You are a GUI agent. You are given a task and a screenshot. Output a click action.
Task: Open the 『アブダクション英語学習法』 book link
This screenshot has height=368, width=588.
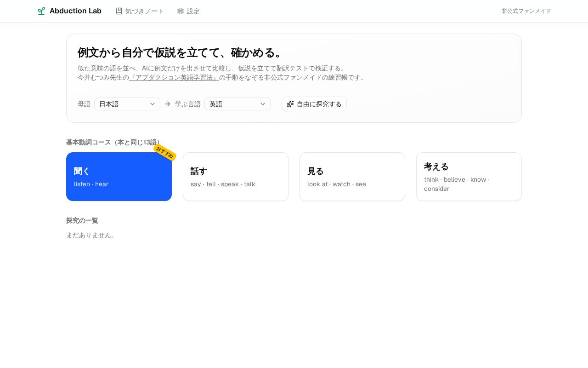[174, 77]
